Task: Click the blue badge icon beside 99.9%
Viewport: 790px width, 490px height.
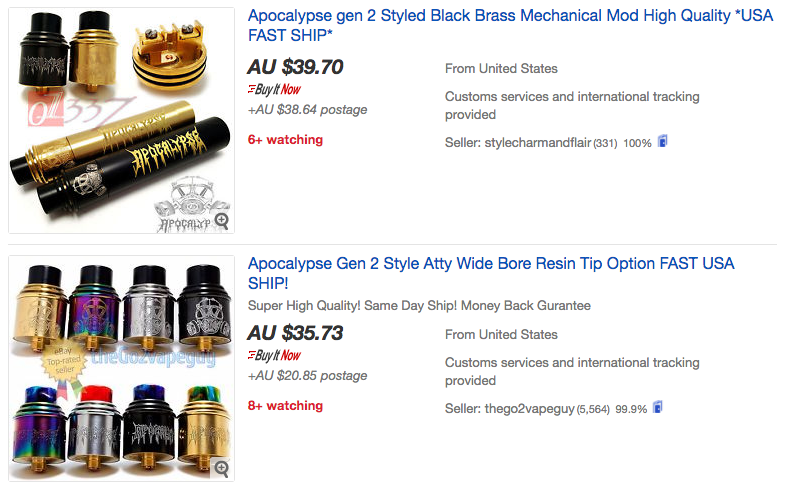Action: (x=656, y=408)
